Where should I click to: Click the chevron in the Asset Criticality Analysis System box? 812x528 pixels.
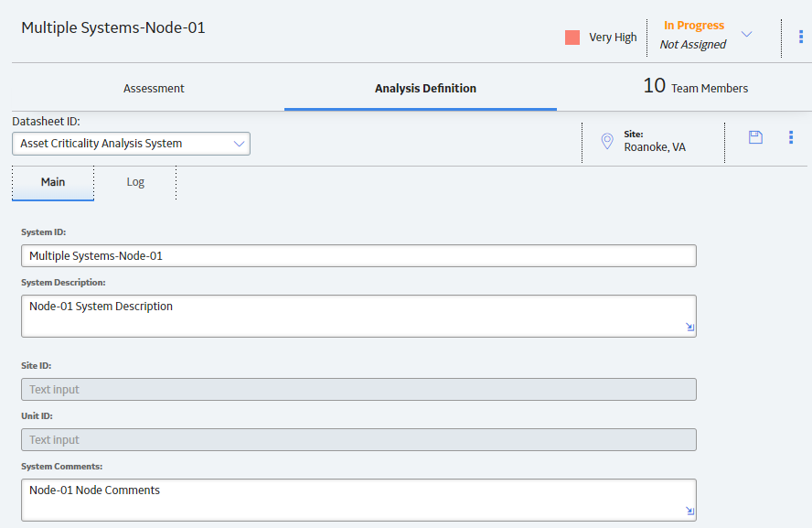[x=239, y=144]
